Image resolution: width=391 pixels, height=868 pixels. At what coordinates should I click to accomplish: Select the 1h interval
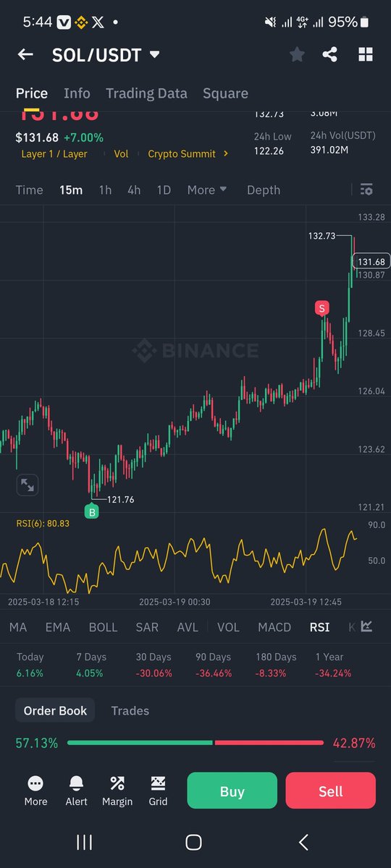105,190
